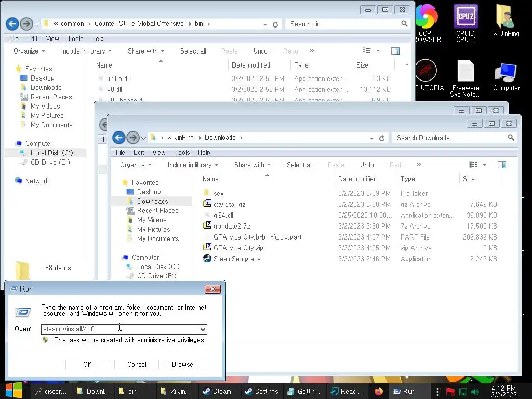The width and height of the screenshot is (532, 399).
Task: Click Cancel in the Run dialog
Action: [137, 364]
